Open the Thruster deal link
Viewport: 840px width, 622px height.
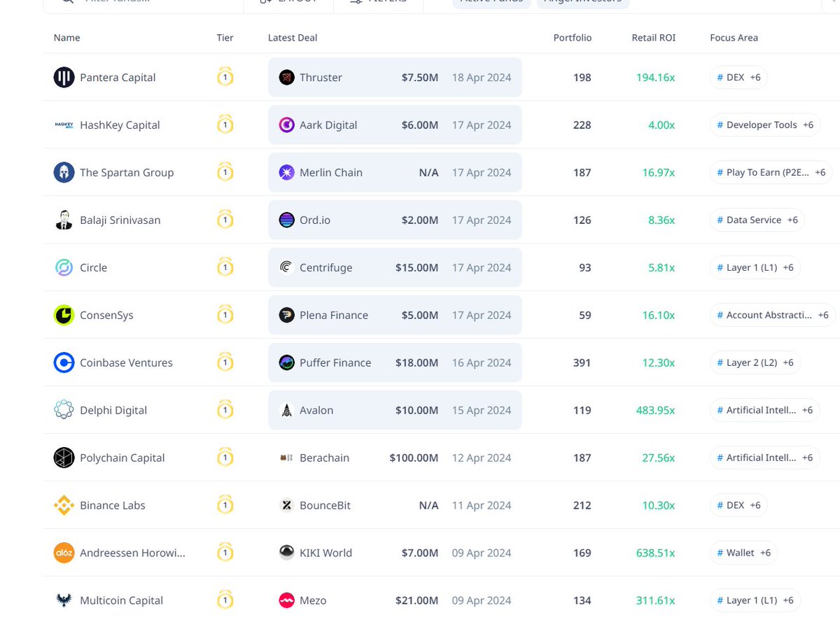click(x=321, y=78)
